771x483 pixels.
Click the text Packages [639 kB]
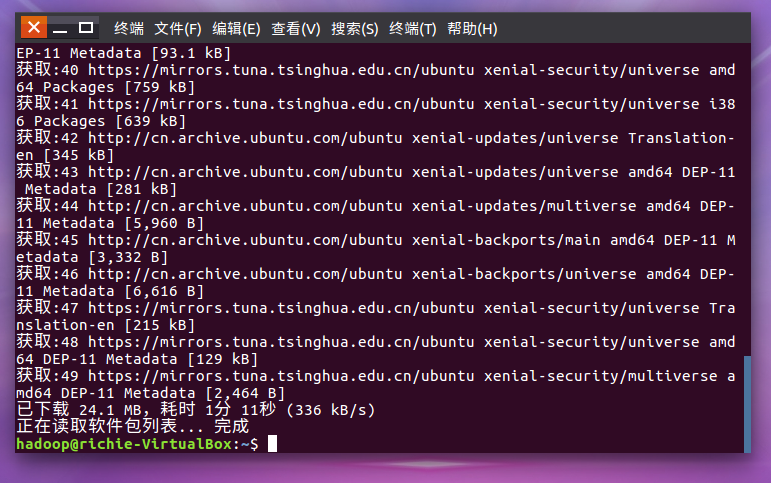[110, 121]
